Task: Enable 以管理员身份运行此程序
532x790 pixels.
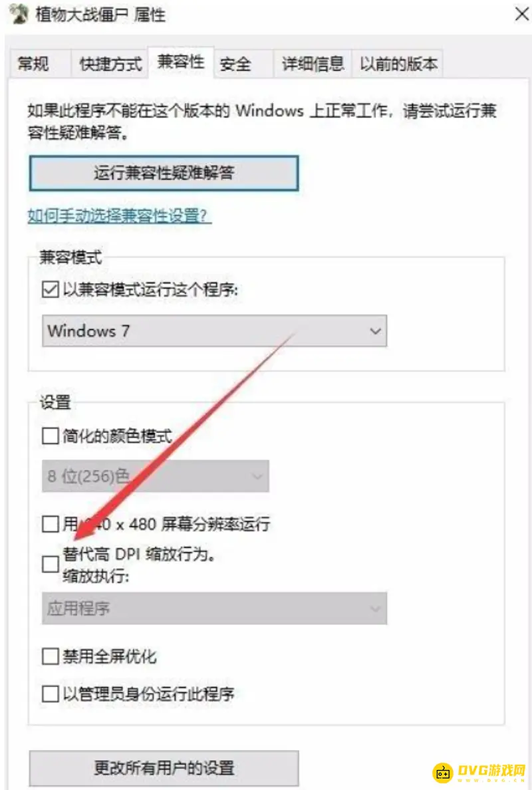Action: (49, 694)
